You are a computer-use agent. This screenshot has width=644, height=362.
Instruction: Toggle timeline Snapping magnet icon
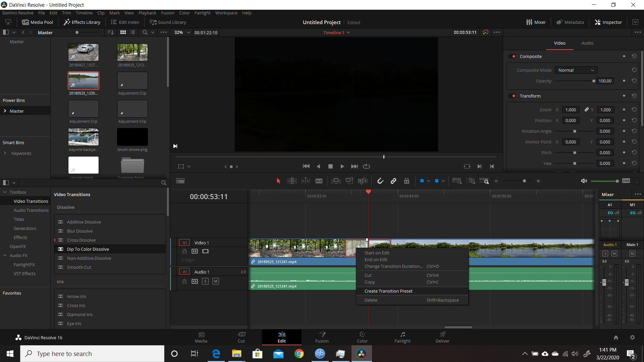(380, 181)
